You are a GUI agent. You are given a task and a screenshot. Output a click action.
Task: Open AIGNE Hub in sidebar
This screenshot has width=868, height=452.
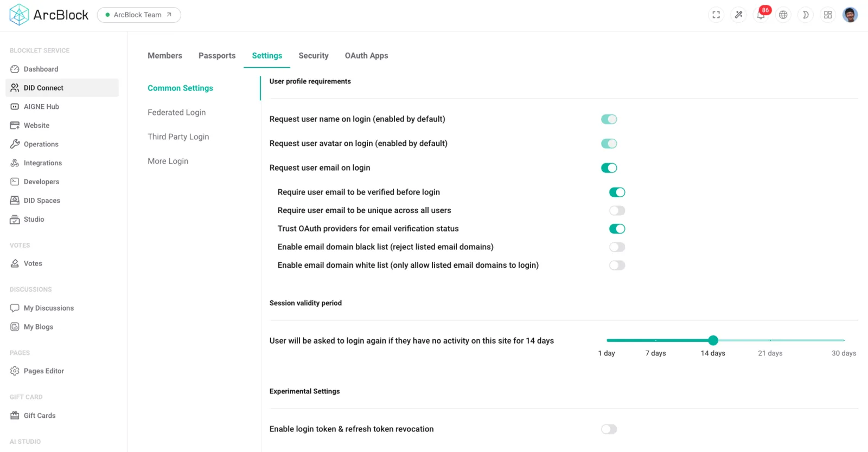(62, 107)
